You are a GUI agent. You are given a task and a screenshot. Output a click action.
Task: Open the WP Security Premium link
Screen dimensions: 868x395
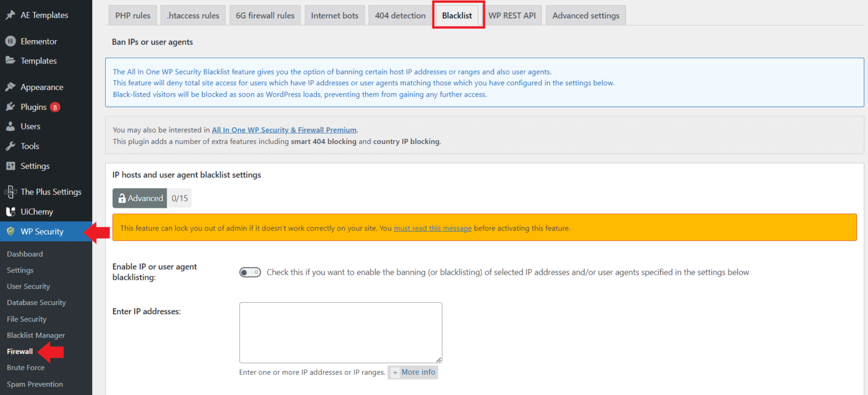(284, 129)
